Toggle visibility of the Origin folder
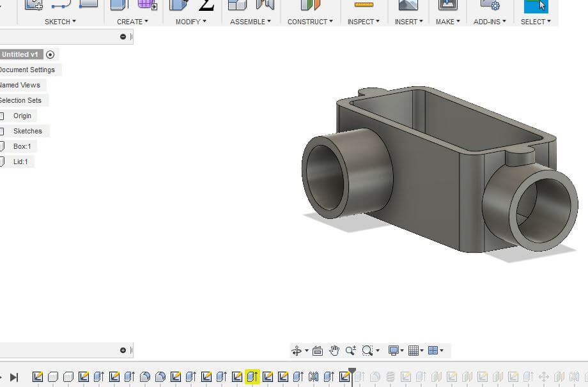The height and width of the screenshot is (387, 588). pos(2,116)
